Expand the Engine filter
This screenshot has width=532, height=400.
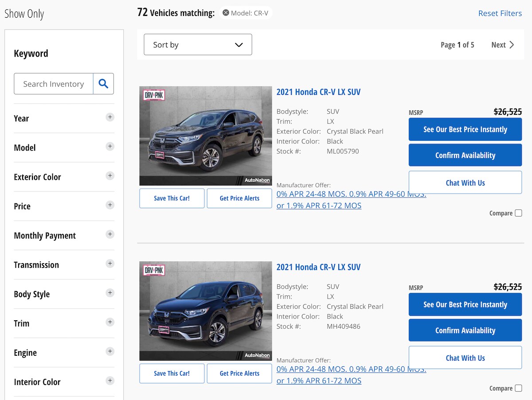coord(110,351)
